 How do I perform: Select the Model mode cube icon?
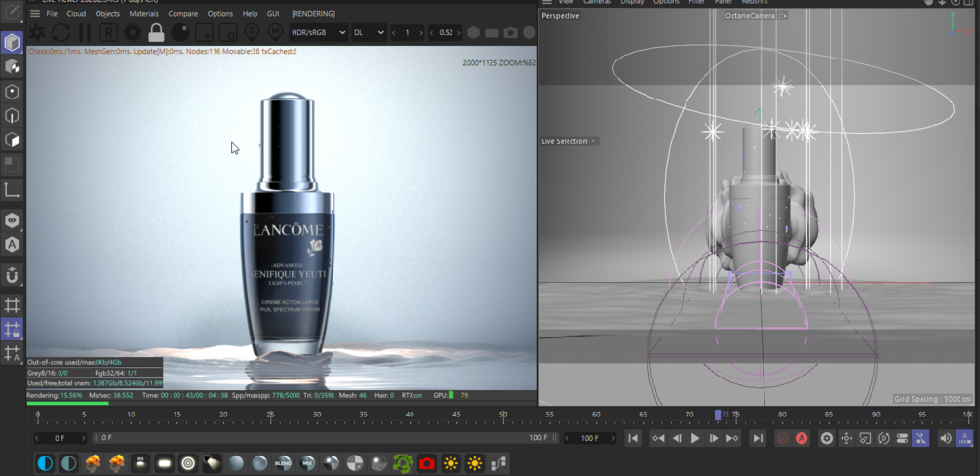coord(12,43)
